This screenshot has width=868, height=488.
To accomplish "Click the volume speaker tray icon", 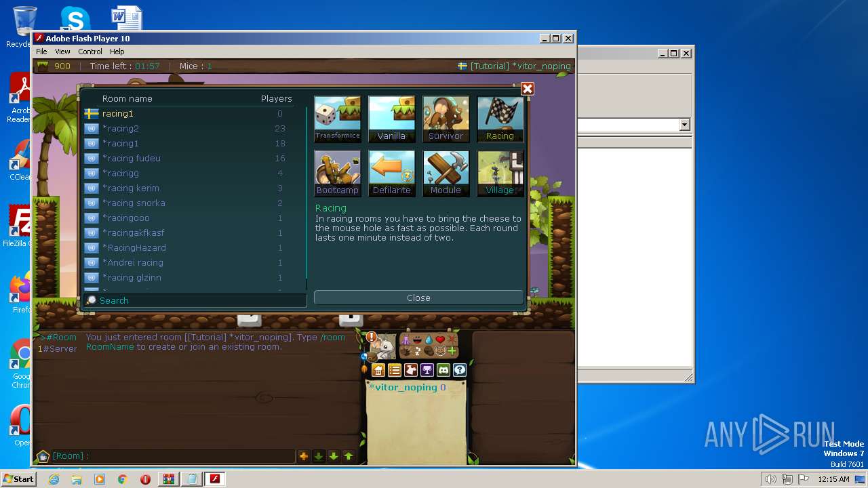I will pyautogui.click(x=770, y=479).
